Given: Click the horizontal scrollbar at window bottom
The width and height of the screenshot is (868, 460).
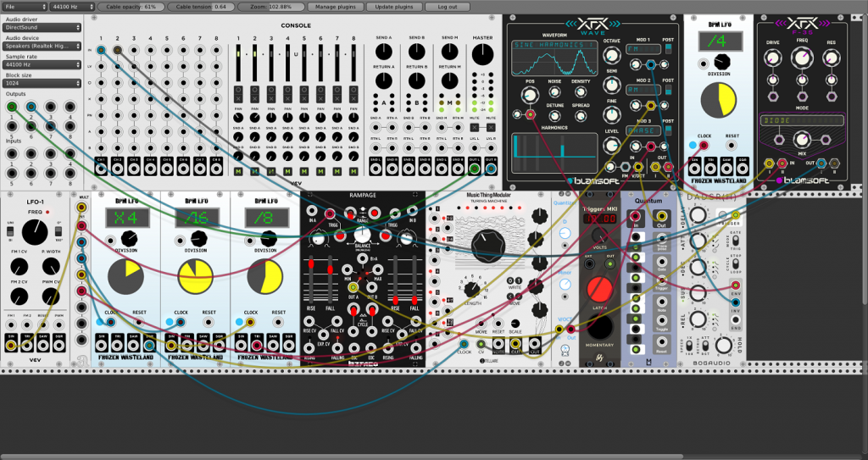Looking at the screenshot, I should click(342, 457).
